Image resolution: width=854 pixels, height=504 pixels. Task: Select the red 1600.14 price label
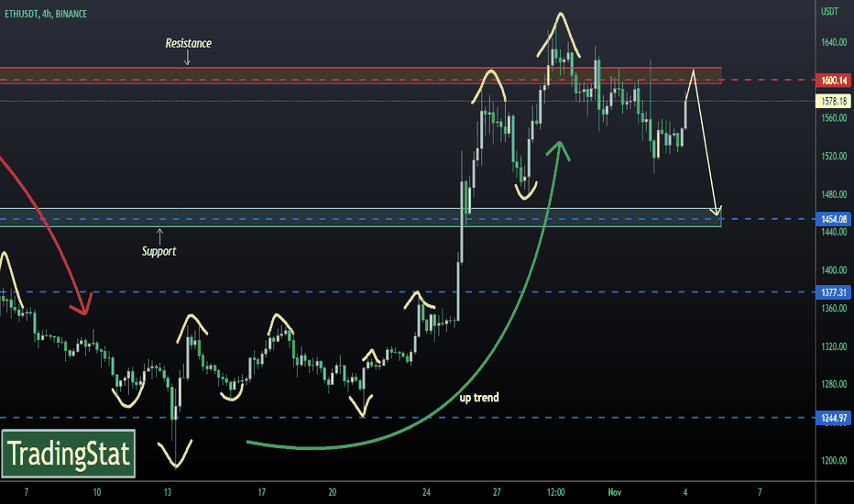(x=834, y=81)
